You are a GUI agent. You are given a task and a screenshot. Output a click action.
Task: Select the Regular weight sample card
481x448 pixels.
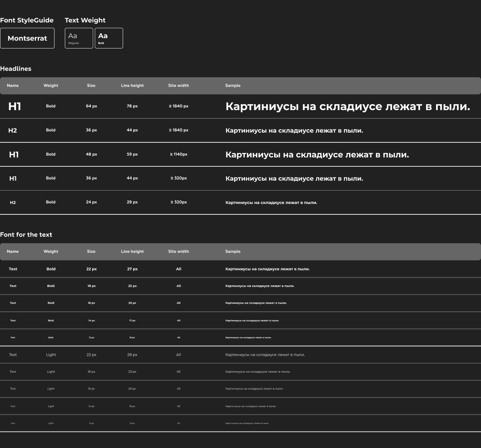click(x=79, y=38)
